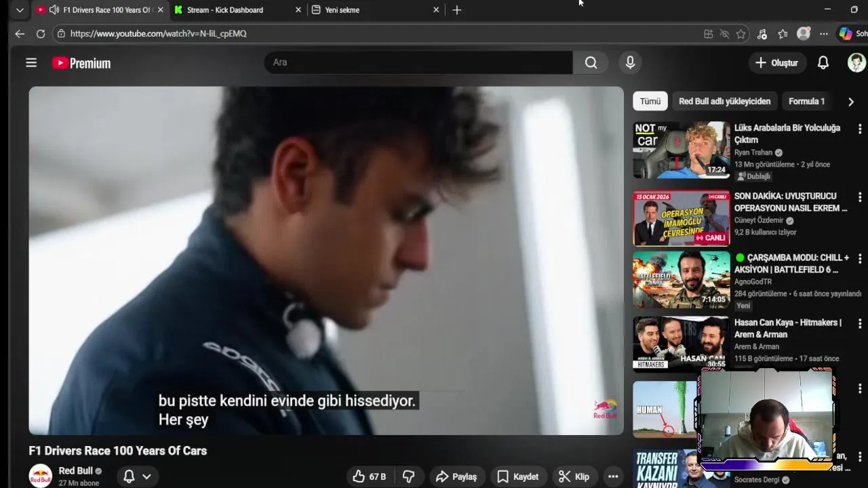Open browser settings and more ellipsis
Viewport: 868px width, 488px height.
(823, 33)
